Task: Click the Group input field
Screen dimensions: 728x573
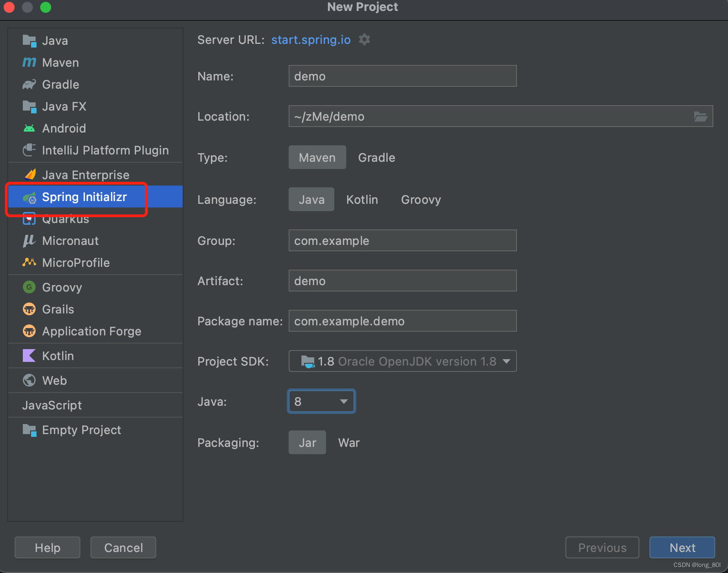Action: [x=403, y=240]
